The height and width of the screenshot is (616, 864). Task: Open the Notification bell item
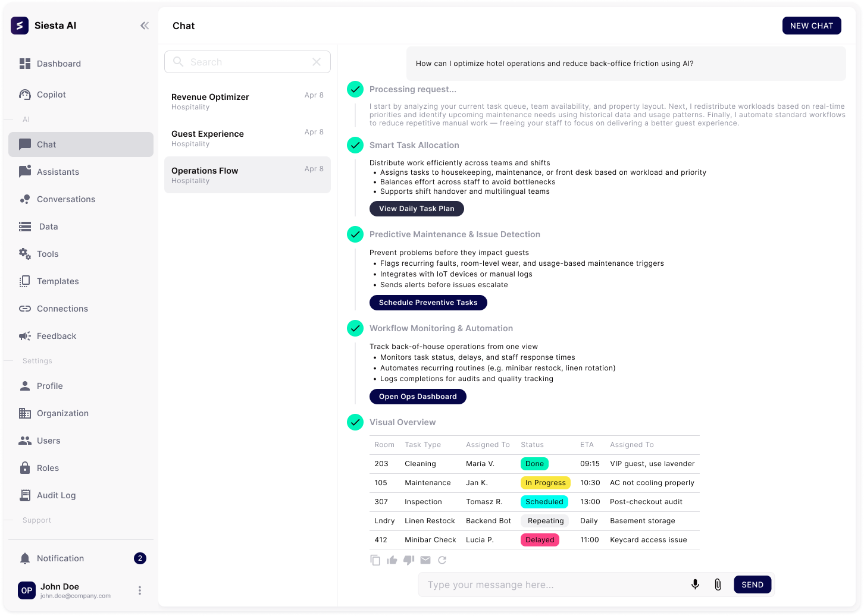(x=60, y=558)
